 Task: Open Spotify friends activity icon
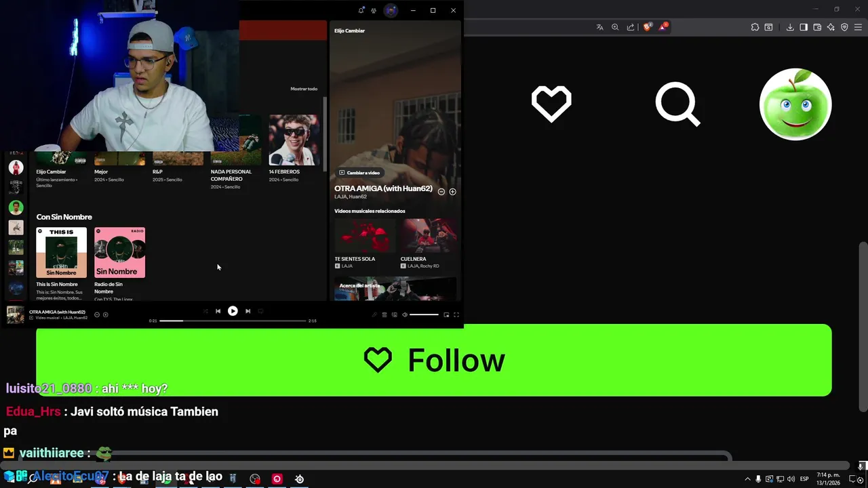pos(374,10)
